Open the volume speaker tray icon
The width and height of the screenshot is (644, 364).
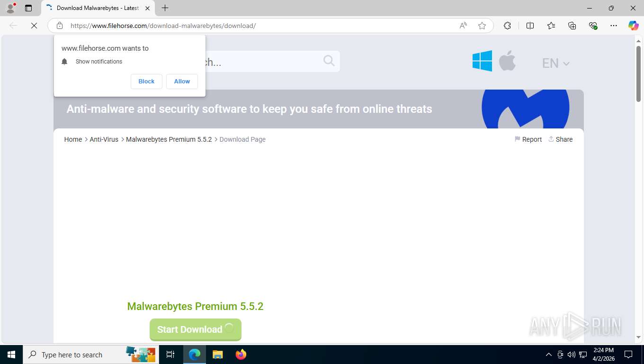click(572, 355)
